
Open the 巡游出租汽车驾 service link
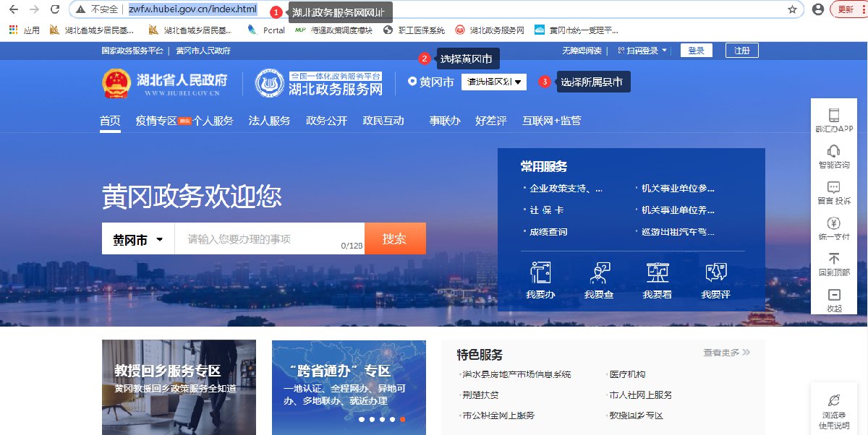(x=678, y=232)
